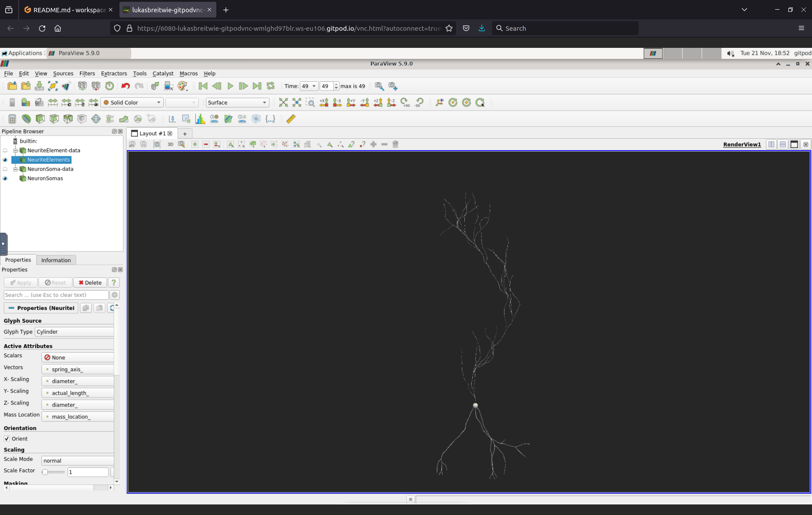
Task: Click the Calculator filter icon
Action: 12,119
